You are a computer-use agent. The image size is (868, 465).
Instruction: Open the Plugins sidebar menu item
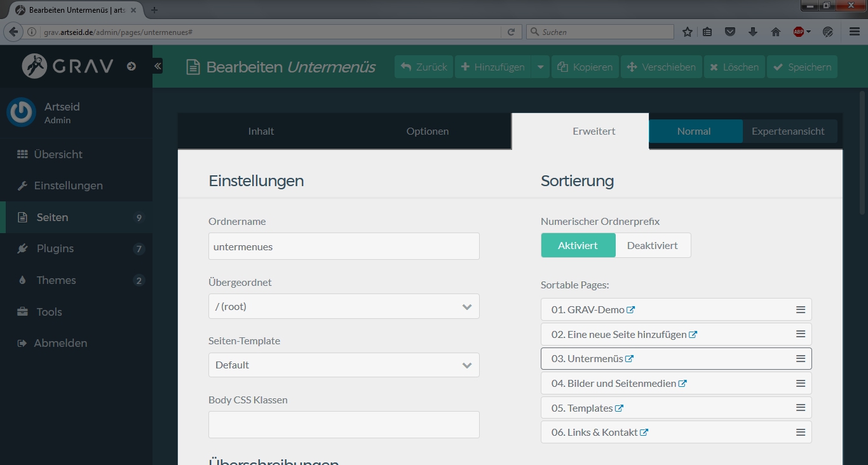click(x=55, y=248)
